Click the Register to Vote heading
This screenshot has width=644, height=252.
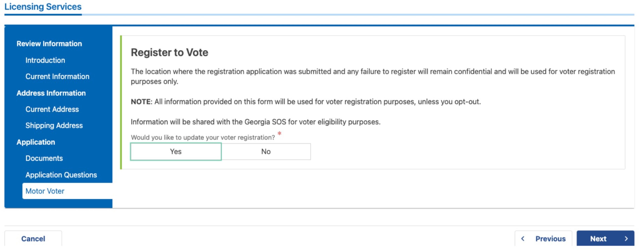pos(169,52)
